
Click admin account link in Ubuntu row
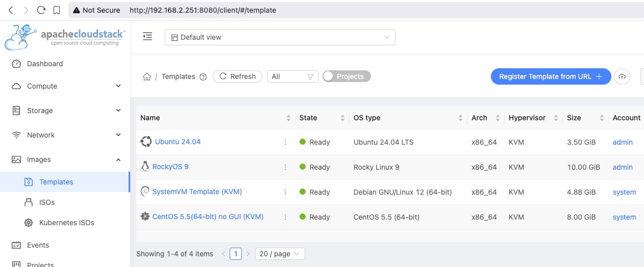click(623, 142)
